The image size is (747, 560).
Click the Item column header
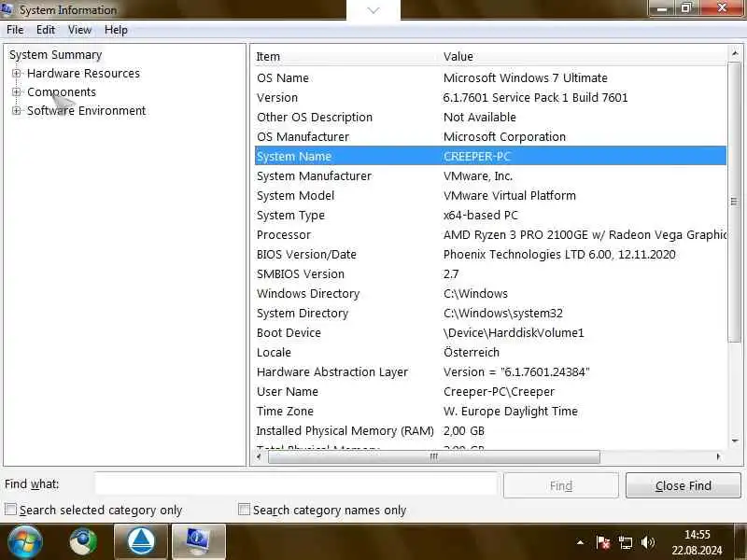[x=346, y=56]
